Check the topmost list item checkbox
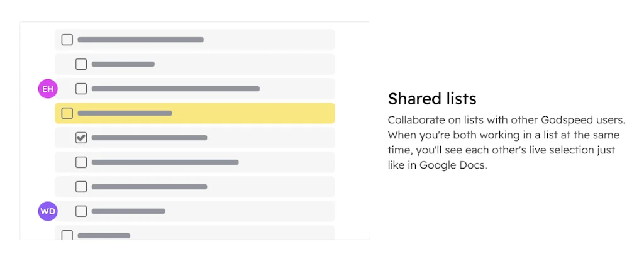 67,40
